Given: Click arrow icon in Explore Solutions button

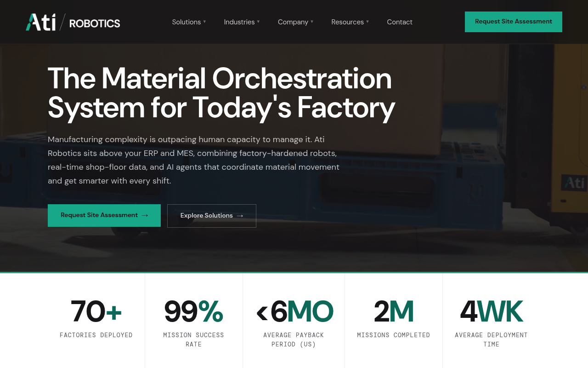Looking at the screenshot, I should click(x=240, y=216).
